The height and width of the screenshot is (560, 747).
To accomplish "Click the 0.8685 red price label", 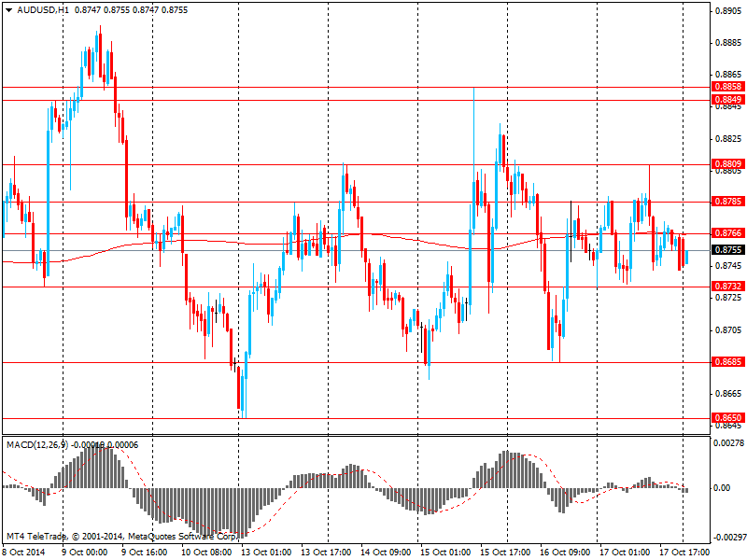I will click(x=726, y=362).
